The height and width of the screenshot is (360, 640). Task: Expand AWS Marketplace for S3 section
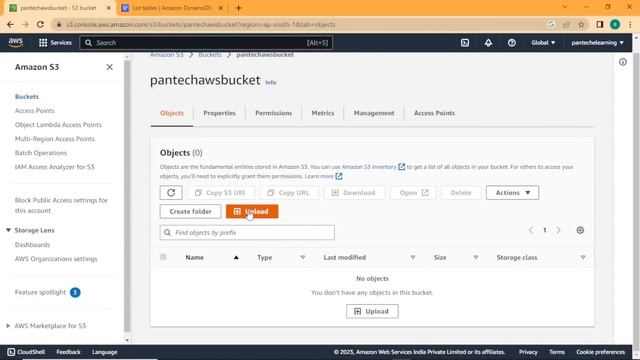pos(8,326)
